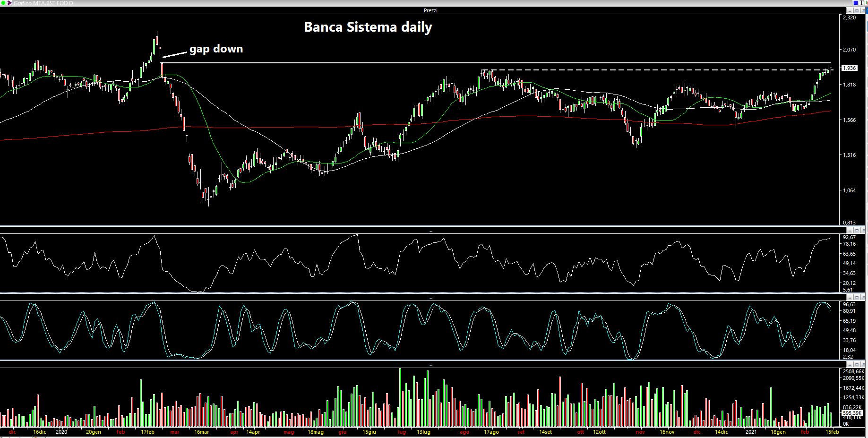Select the T text tool icon at top right
The height and width of the screenshot is (438, 868).
(x=861, y=3)
